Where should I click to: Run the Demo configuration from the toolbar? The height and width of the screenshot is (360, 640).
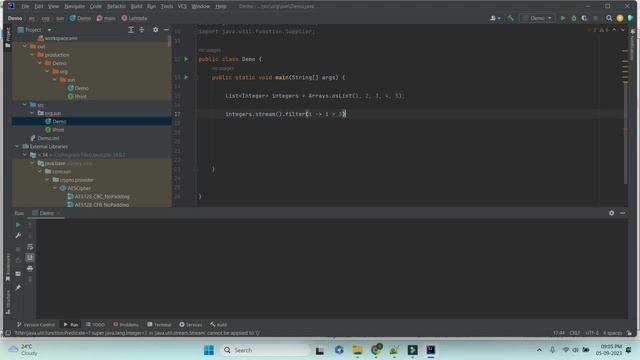pyautogui.click(x=563, y=18)
